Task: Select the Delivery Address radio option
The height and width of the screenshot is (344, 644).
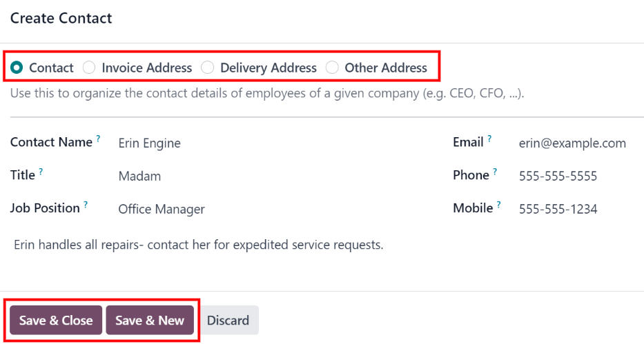Action: point(208,68)
